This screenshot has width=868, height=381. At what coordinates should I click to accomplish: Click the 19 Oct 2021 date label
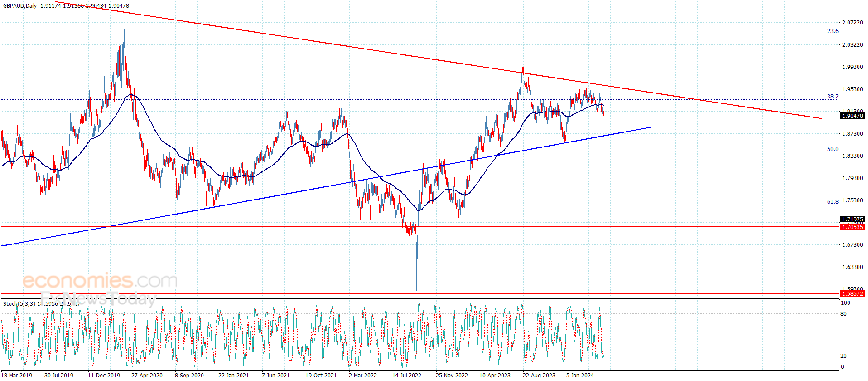pyautogui.click(x=321, y=375)
